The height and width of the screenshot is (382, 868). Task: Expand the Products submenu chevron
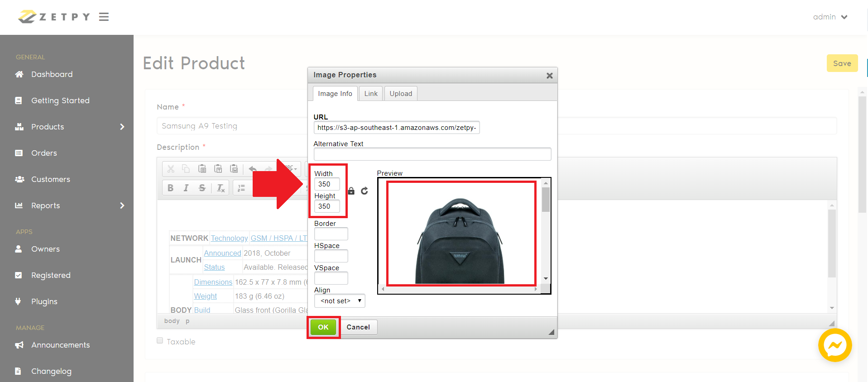122,127
